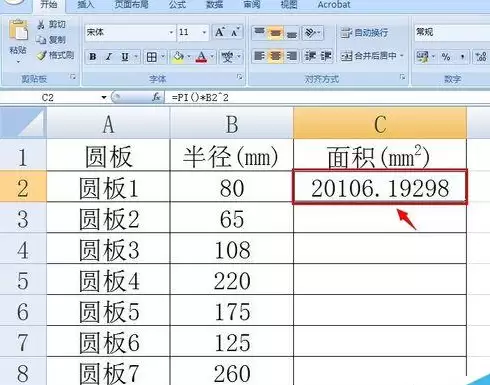Toggle align text right

pyautogui.click(x=291, y=56)
